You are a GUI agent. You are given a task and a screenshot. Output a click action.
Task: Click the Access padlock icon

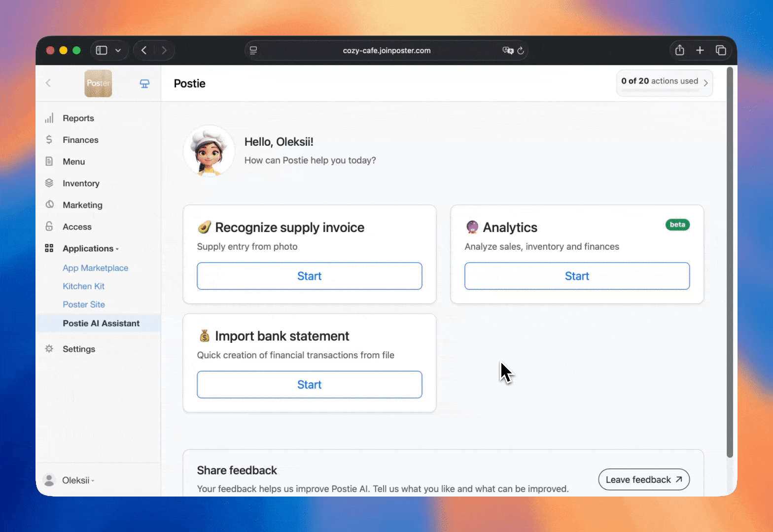pyautogui.click(x=49, y=227)
